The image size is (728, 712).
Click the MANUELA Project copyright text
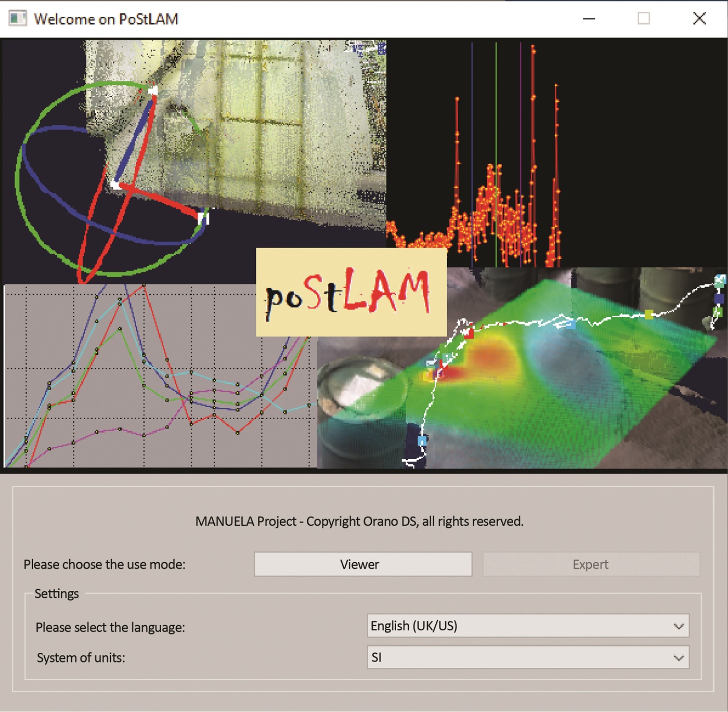tap(359, 522)
